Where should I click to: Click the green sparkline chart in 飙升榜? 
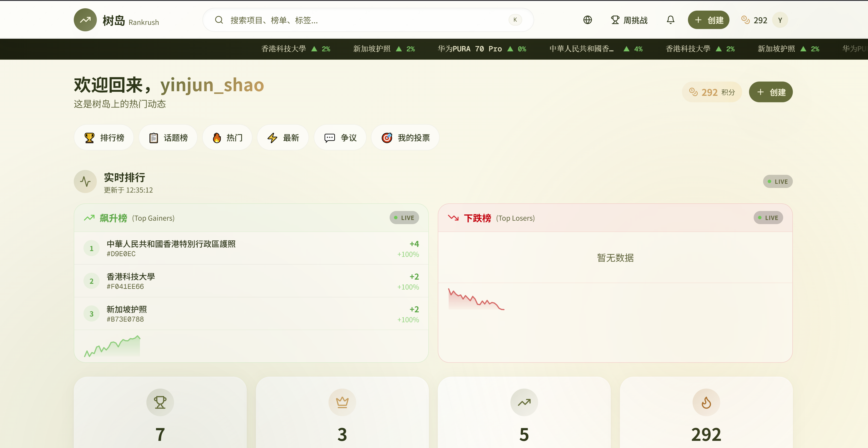(x=112, y=346)
